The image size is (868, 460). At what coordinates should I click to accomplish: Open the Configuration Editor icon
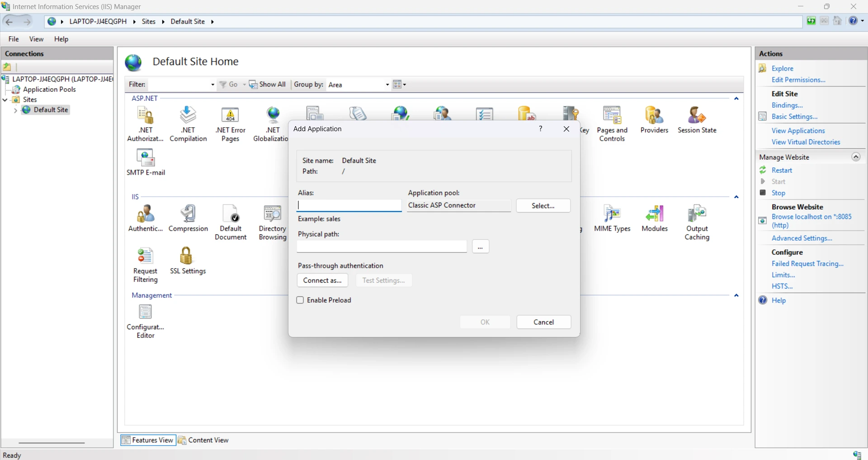click(145, 321)
